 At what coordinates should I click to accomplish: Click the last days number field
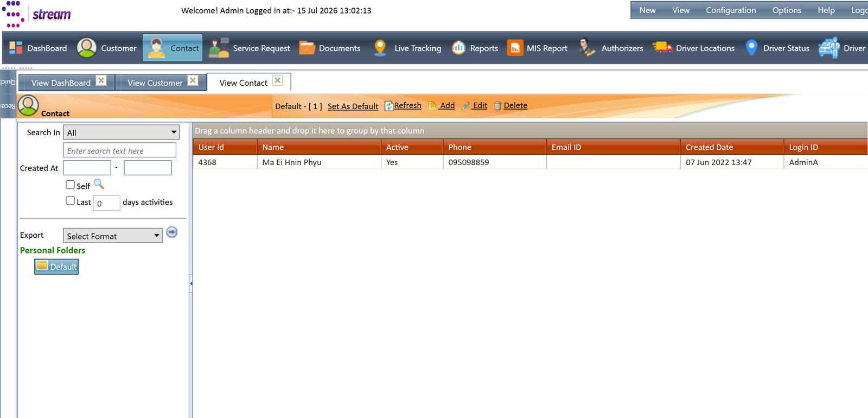tap(106, 203)
